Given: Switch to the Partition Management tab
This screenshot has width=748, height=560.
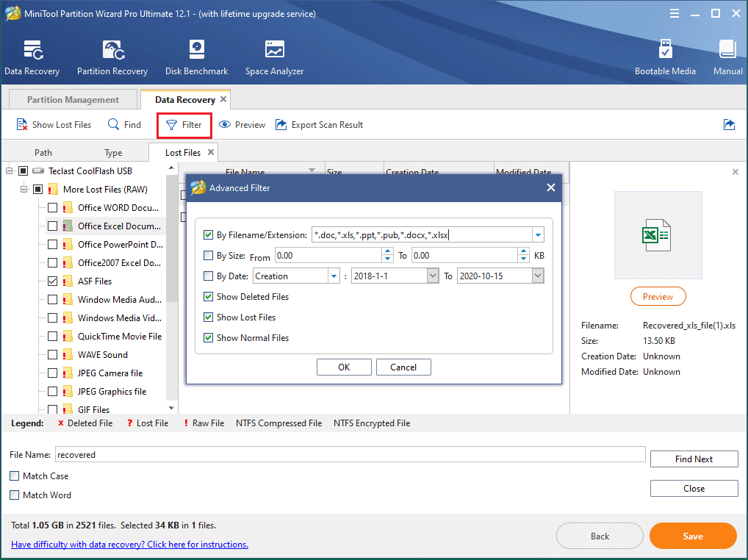Looking at the screenshot, I should point(73,100).
